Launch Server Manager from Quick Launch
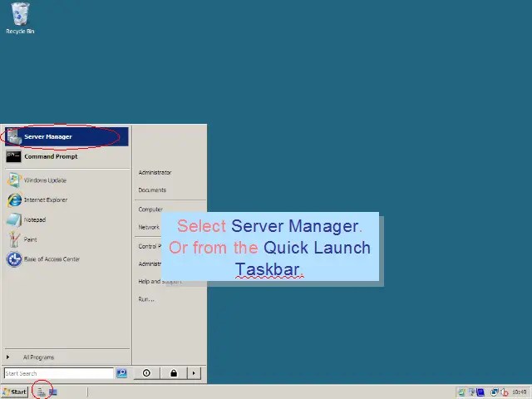 (x=41, y=392)
